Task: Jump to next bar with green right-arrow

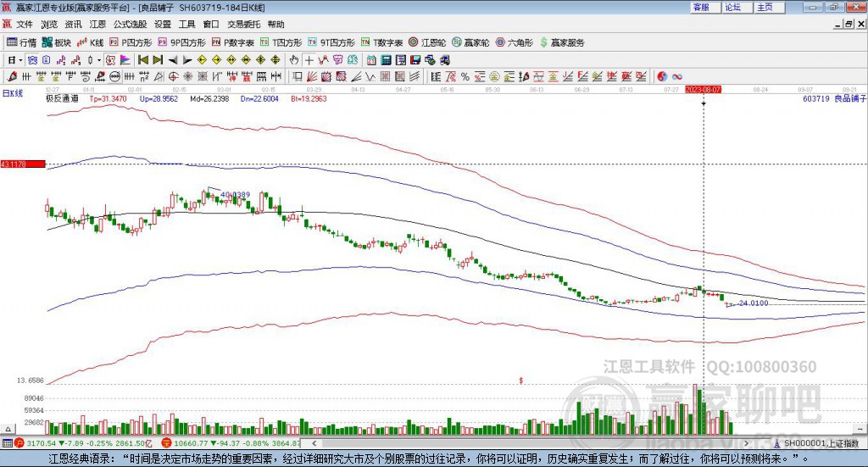Action: 159,60
